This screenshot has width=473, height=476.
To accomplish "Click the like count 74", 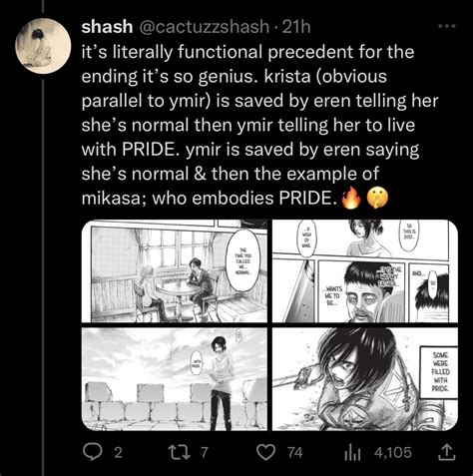I will click(x=295, y=453).
